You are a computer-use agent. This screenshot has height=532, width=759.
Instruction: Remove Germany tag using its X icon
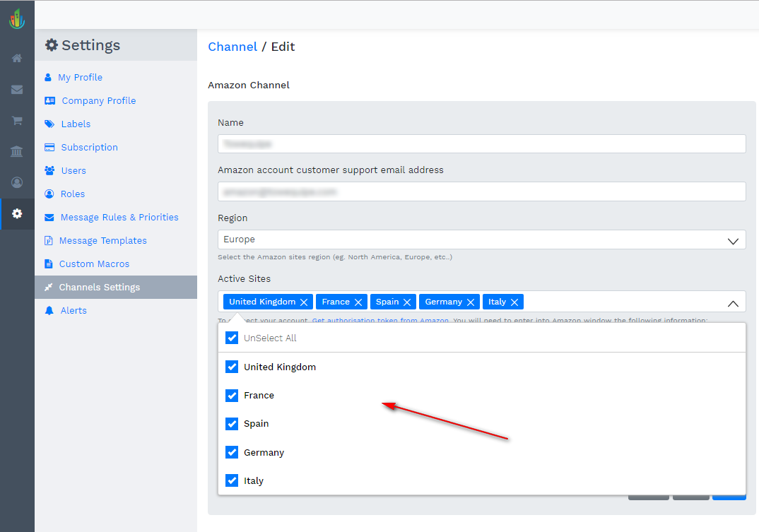pyautogui.click(x=471, y=302)
